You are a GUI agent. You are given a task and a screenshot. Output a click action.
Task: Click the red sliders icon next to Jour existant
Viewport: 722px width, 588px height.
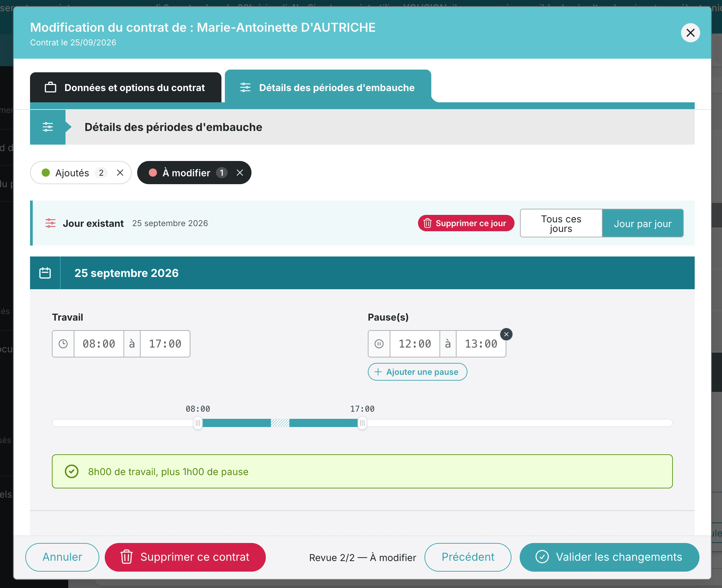(x=50, y=223)
